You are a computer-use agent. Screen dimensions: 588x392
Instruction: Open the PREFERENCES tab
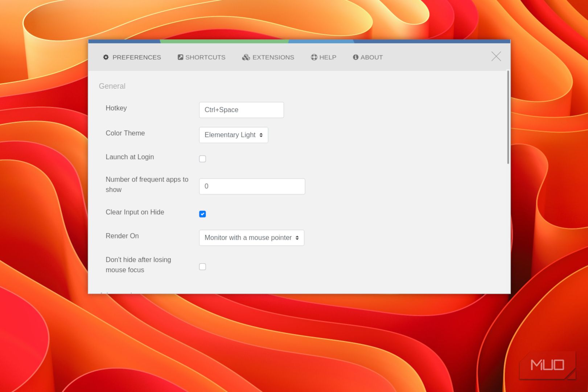pyautogui.click(x=132, y=57)
